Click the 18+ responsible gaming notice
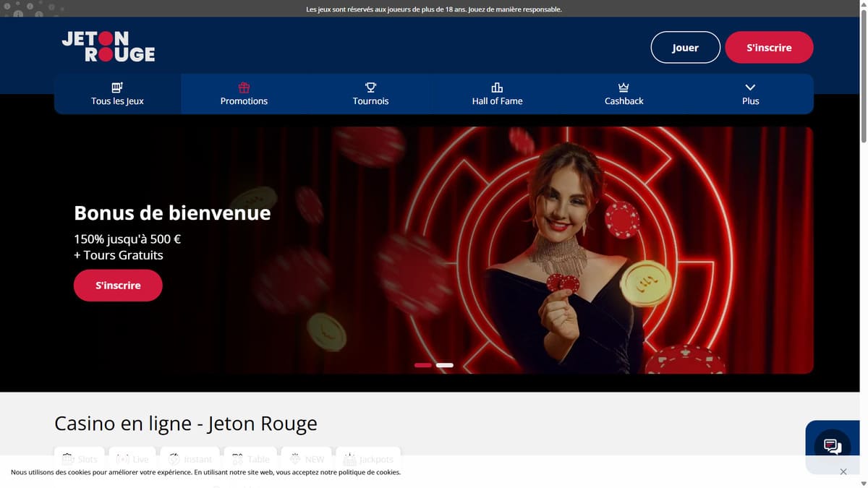The image size is (868, 488). (434, 9)
